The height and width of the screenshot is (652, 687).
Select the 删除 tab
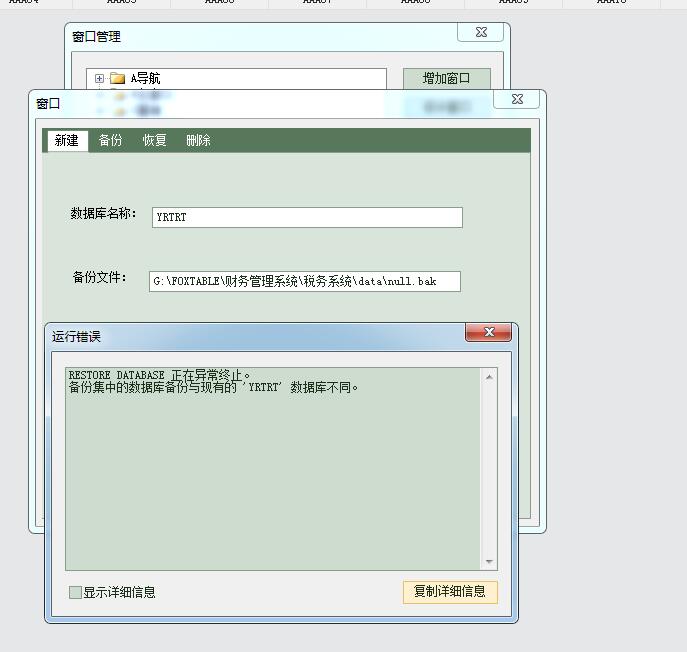pyautogui.click(x=198, y=141)
